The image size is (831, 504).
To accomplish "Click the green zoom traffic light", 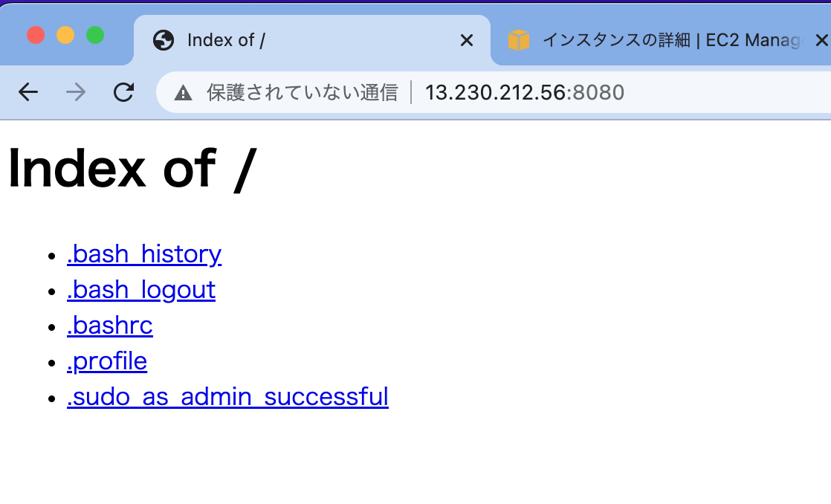I will 94,34.
